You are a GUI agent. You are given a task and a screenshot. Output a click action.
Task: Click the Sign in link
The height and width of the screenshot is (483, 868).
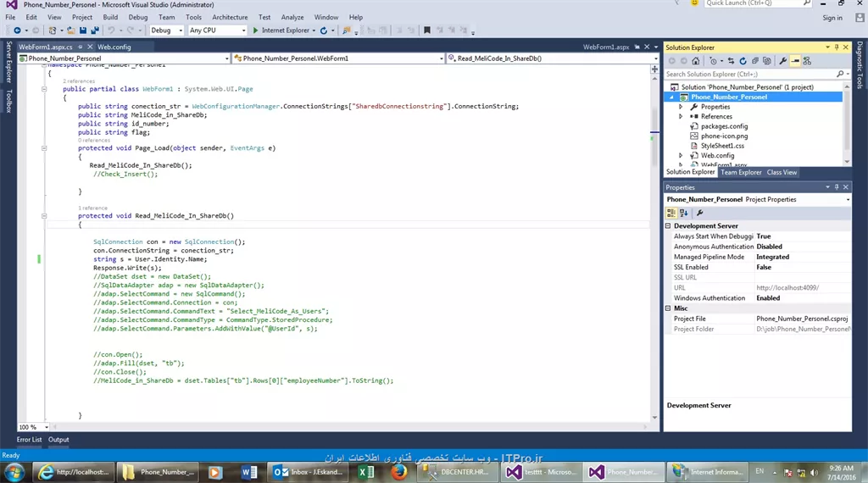pyautogui.click(x=832, y=18)
